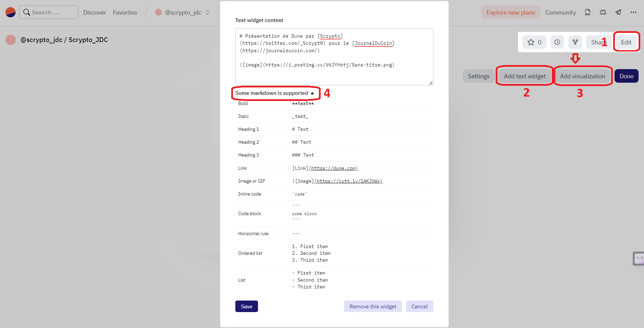Image resolution: width=644 pixels, height=328 pixels.
Task: Click the Share button
Action: coord(599,42)
